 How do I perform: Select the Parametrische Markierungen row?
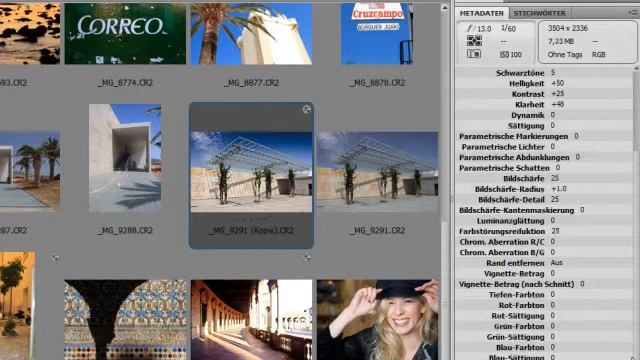click(x=544, y=136)
